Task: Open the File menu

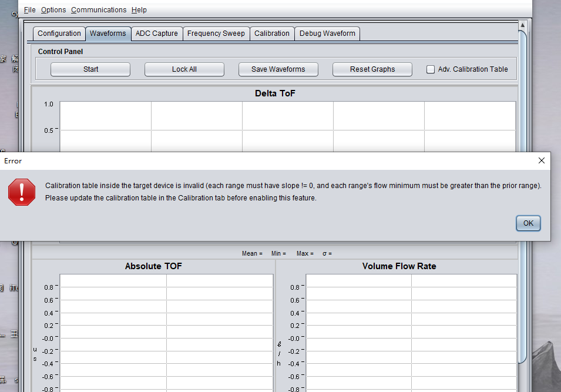Action: pos(30,10)
